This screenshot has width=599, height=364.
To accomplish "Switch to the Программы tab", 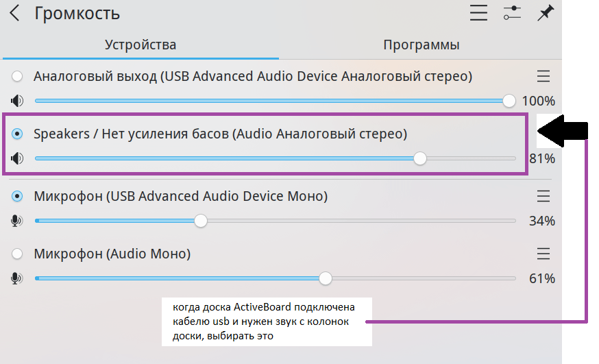I will [421, 45].
